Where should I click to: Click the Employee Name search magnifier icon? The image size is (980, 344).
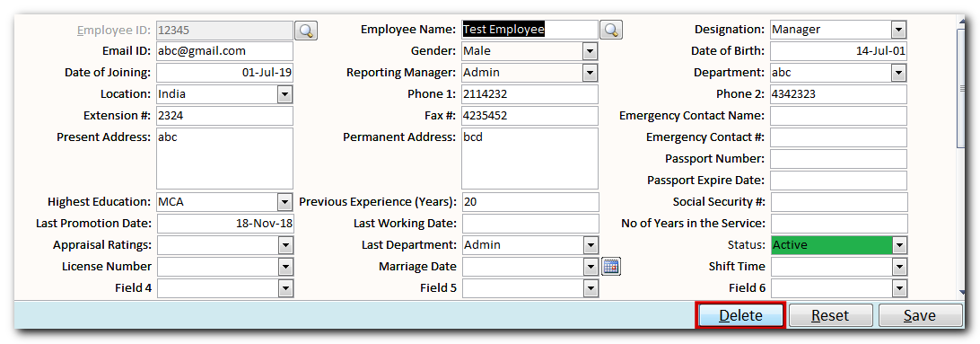click(x=611, y=30)
